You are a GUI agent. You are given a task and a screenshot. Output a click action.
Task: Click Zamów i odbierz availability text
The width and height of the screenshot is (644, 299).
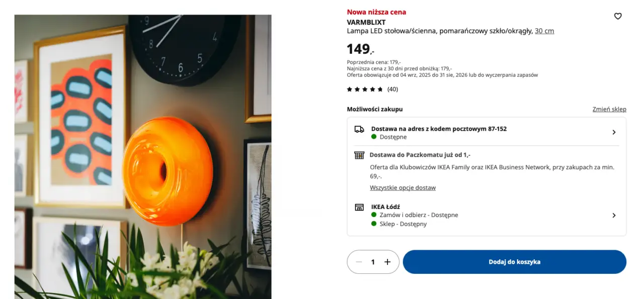(416, 215)
